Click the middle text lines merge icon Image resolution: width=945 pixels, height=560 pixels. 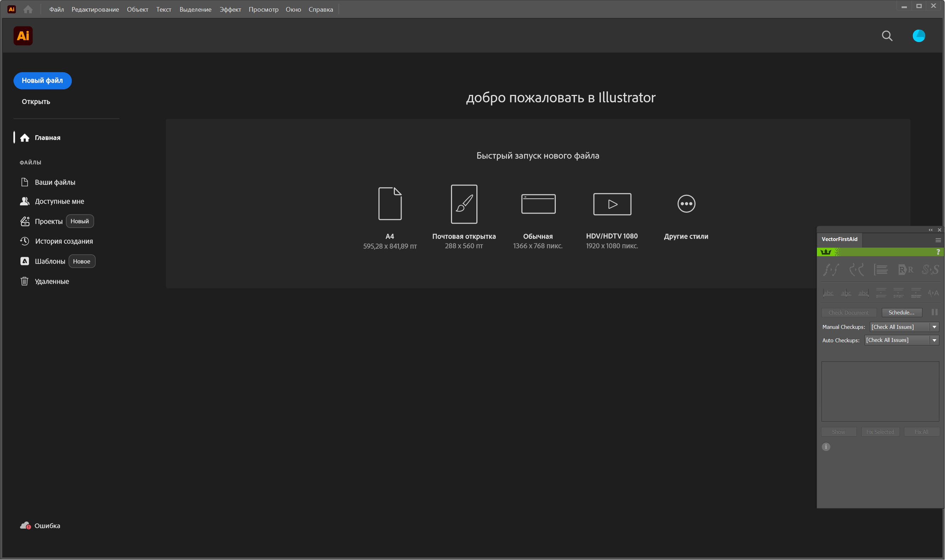(x=899, y=293)
